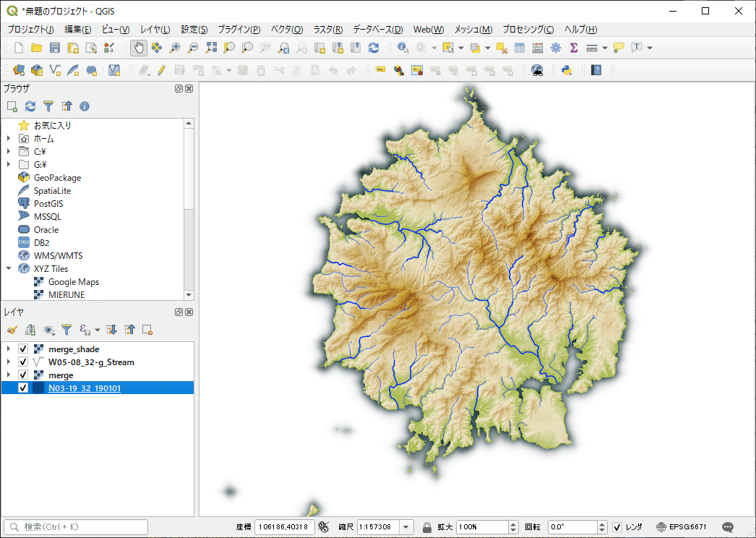Viewport: 756px width, 538px height.
Task: Collapse the XYZ Tiles tree node
Action: 9,268
